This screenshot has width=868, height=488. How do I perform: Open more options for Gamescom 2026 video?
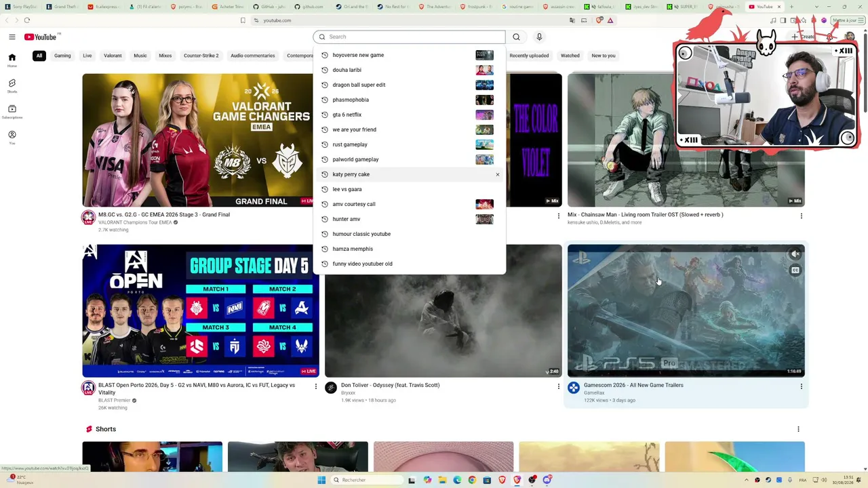click(x=801, y=386)
